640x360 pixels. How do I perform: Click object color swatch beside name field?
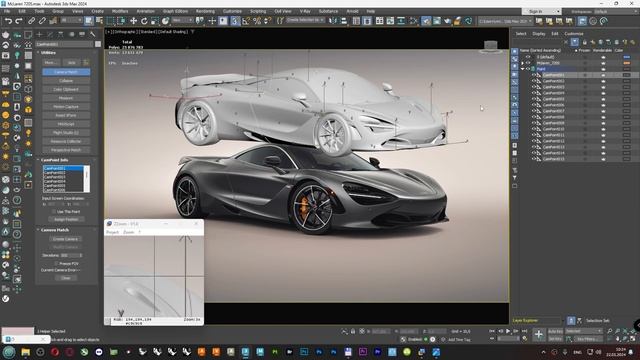[x=98, y=44]
